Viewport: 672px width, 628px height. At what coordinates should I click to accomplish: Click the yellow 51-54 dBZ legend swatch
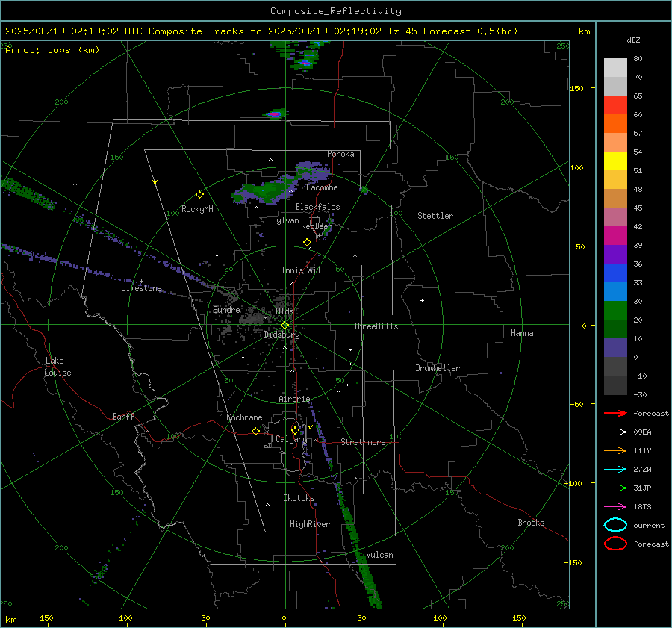[x=615, y=161]
